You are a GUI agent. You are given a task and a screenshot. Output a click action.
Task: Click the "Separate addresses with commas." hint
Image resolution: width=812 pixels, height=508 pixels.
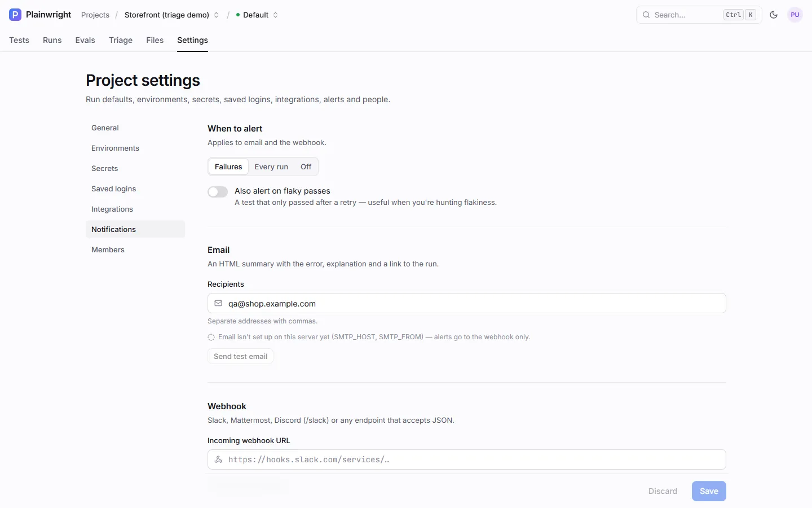coord(262,321)
